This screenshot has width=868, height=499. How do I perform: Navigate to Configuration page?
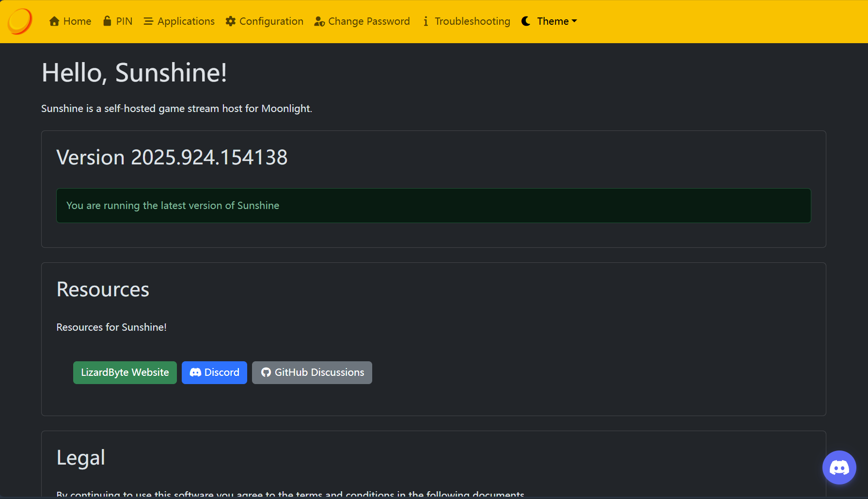click(271, 21)
